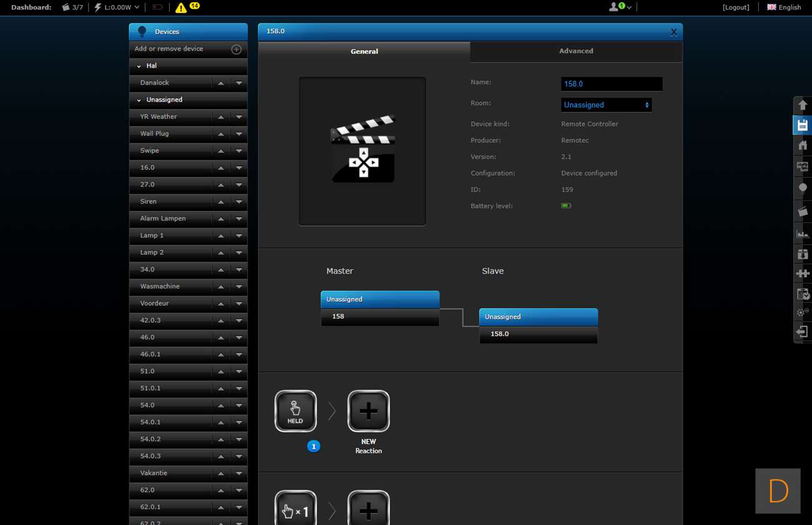Click the plus icon beside Add or remove device
The width and height of the screenshot is (812, 525).
point(236,49)
